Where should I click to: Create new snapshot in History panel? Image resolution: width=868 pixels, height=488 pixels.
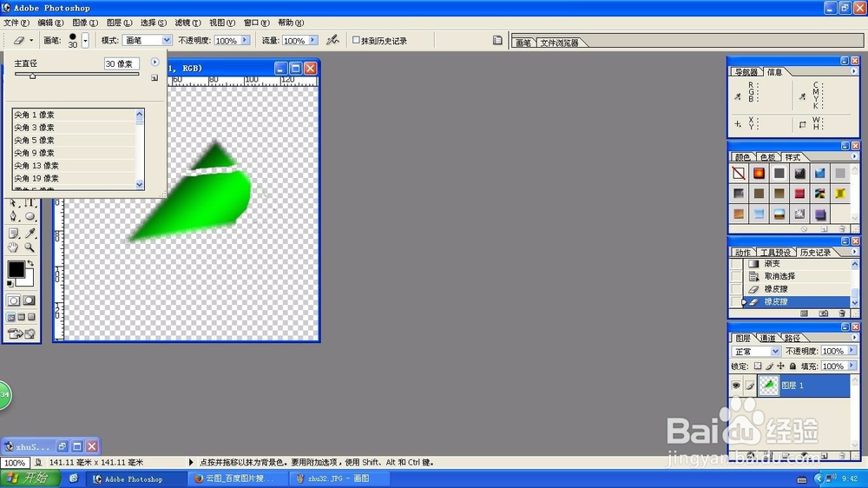click(824, 313)
